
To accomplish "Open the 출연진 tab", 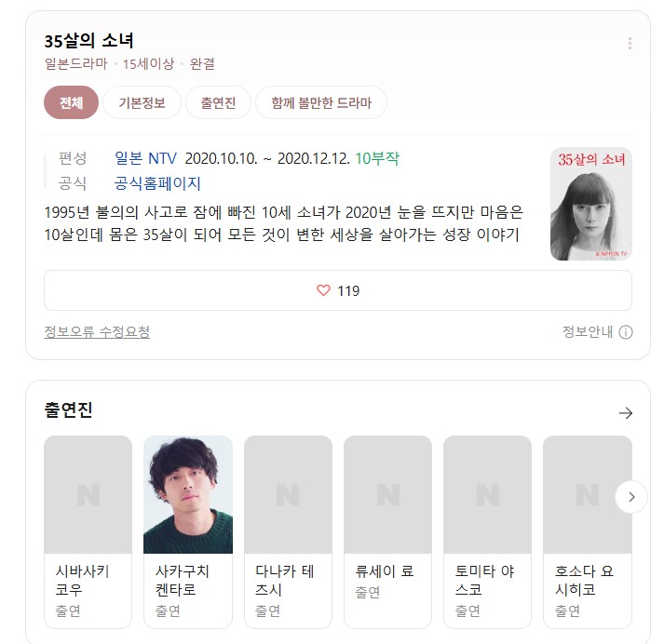I will (218, 102).
